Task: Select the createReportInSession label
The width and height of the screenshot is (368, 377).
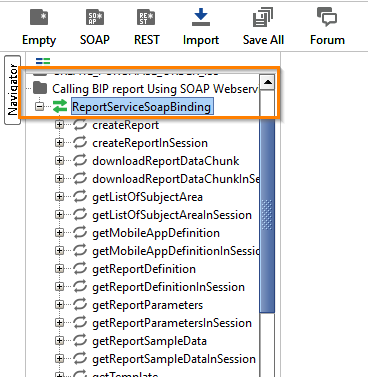Action: 150,143
